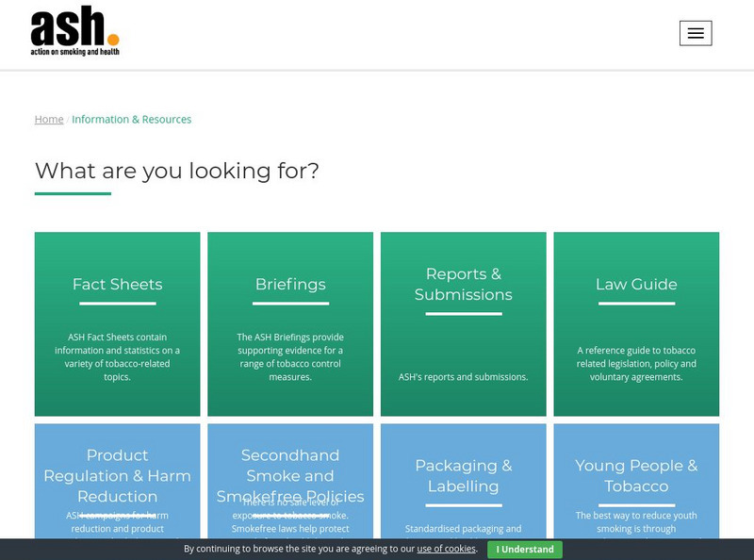The width and height of the screenshot is (754, 560).
Task: Click 'ASH's reports and submissions.' description text
Action: (463, 377)
